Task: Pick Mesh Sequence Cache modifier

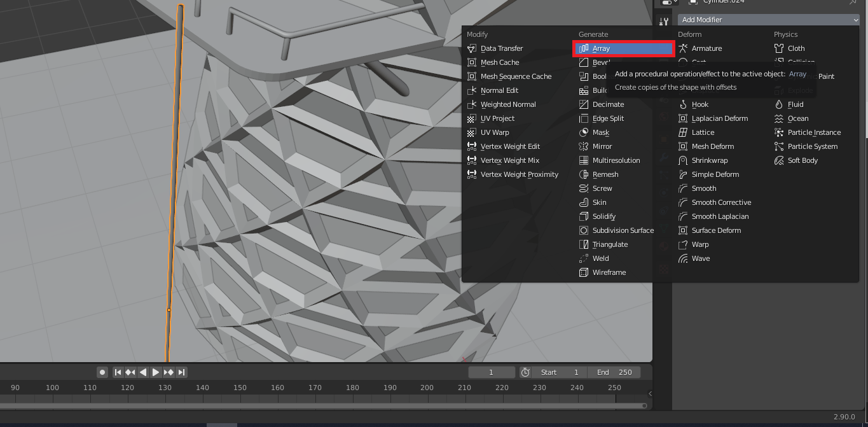Action: click(x=516, y=76)
